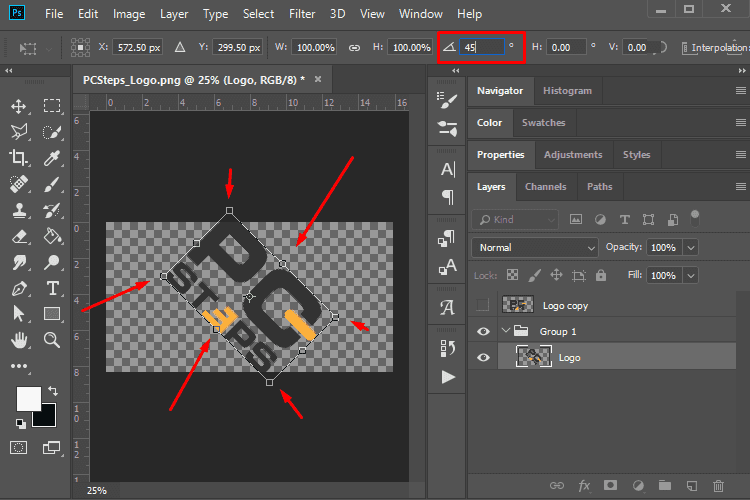The width and height of the screenshot is (750, 500).
Task: Switch to the Channels tab
Action: [x=545, y=187]
